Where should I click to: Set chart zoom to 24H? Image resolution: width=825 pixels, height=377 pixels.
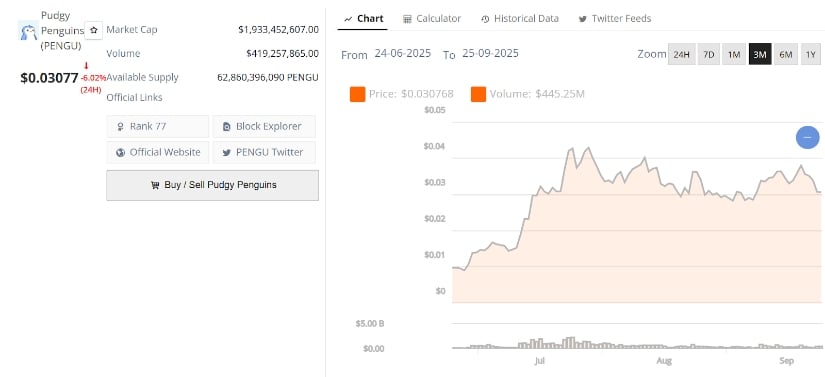(681, 54)
